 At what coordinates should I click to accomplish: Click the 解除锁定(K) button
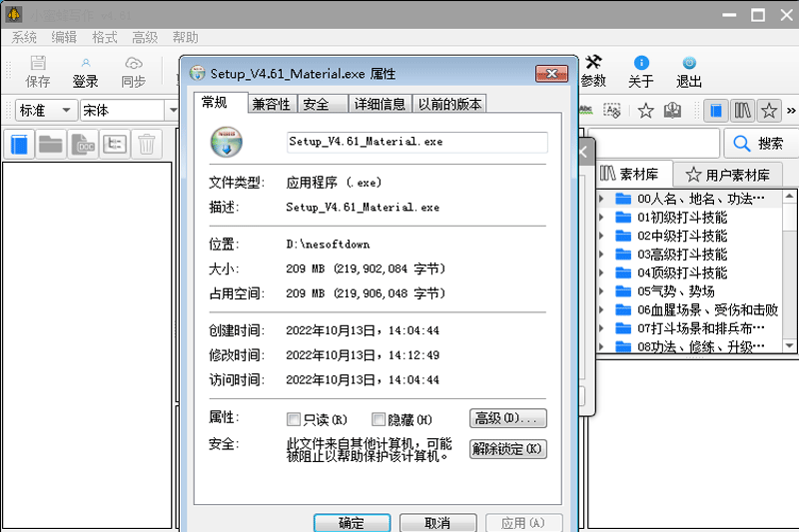coord(508,449)
